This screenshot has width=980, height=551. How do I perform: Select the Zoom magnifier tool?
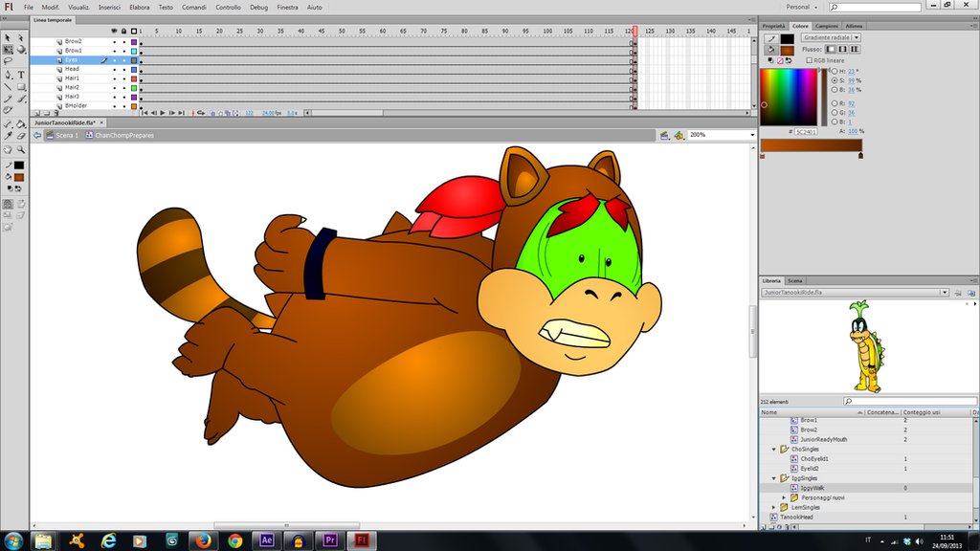coord(21,150)
